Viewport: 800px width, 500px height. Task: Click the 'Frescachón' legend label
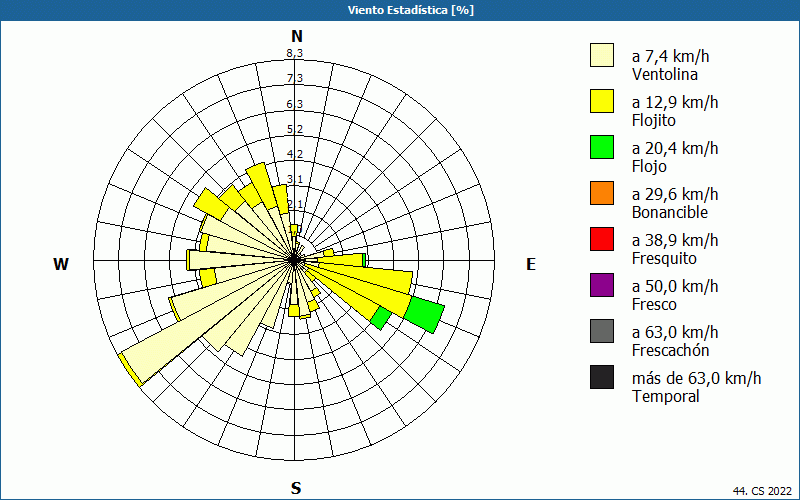[x=670, y=350]
